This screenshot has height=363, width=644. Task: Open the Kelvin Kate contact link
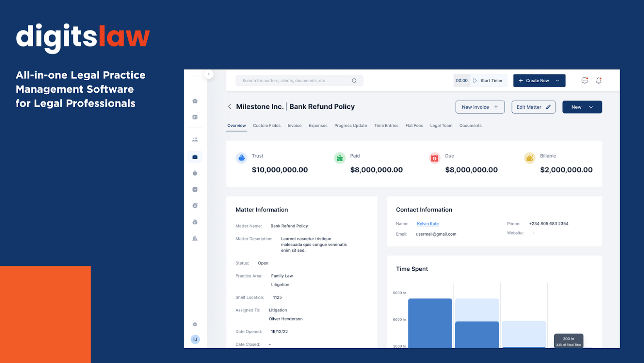[428, 224]
